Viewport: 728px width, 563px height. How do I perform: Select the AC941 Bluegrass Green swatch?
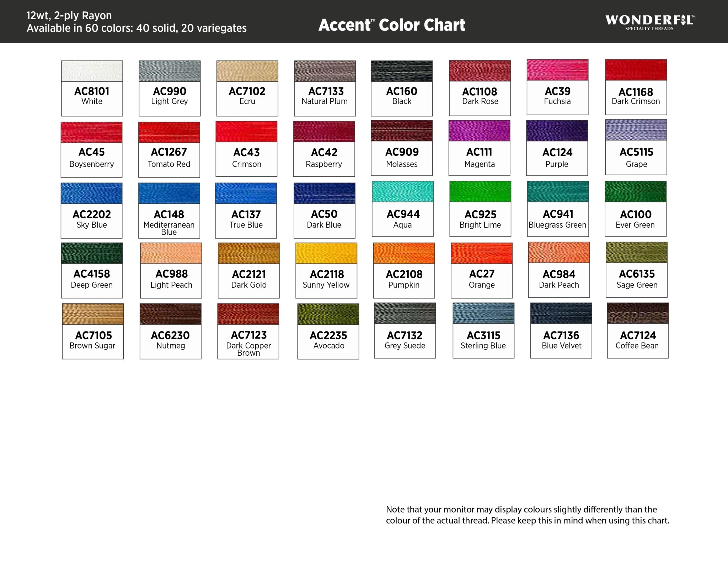(558, 209)
